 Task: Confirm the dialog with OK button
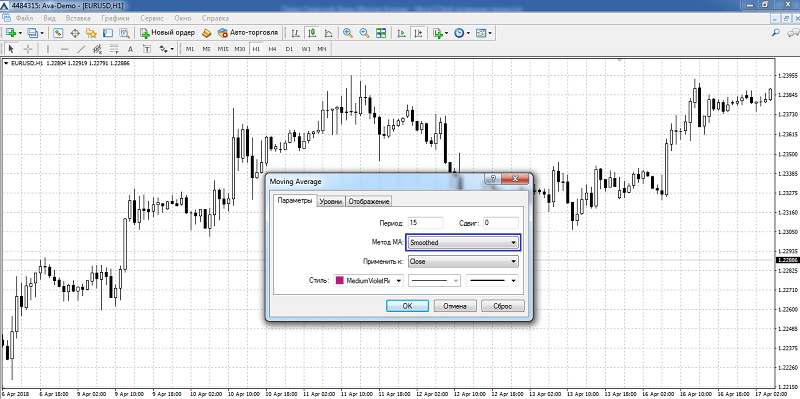pyautogui.click(x=407, y=306)
